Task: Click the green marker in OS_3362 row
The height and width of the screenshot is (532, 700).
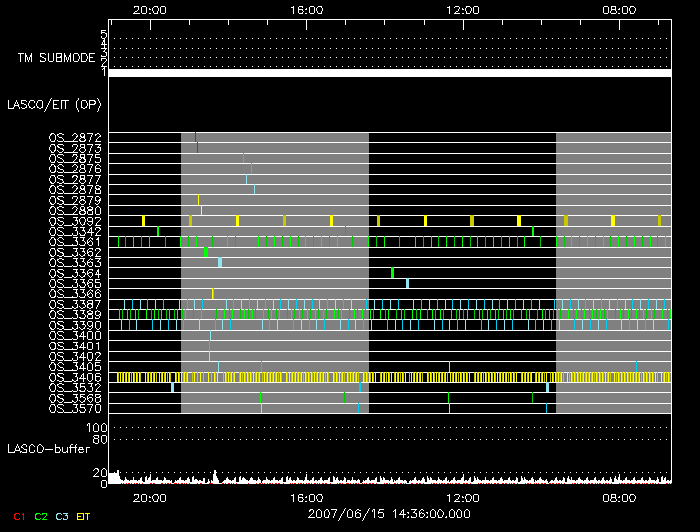Action: pos(206,252)
